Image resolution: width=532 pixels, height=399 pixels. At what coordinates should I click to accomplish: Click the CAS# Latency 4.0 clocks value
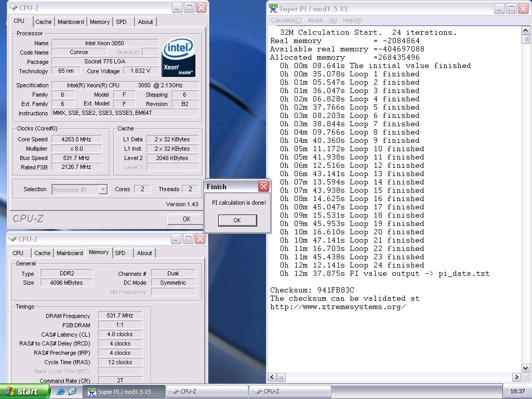pyautogui.click(x=120, y=334)
